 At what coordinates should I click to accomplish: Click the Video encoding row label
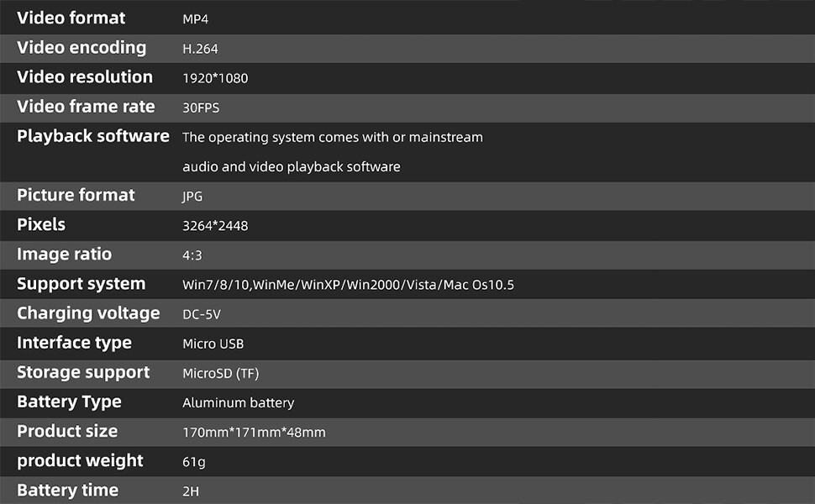pyautogui.click(x=81, y=48)
